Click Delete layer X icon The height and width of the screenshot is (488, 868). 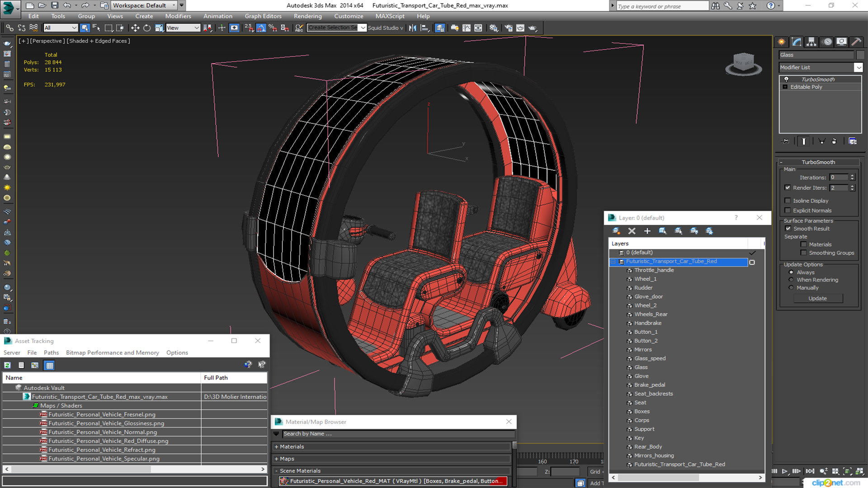tap(632, 231)
